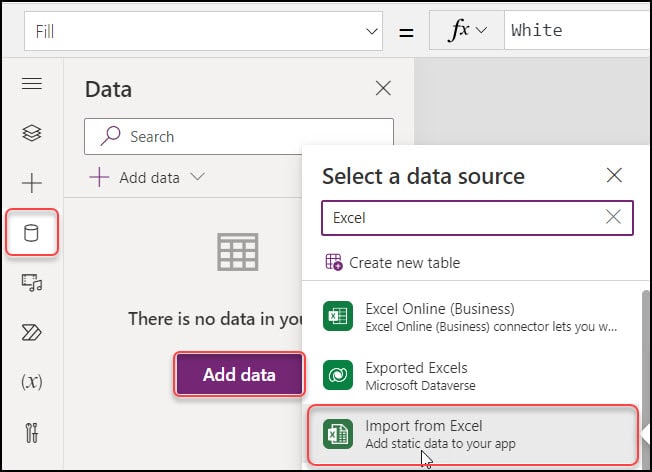Click the Insert plus icon in sidebar
The height and width of the screenshot is (472, 652).
coord(32,183)
